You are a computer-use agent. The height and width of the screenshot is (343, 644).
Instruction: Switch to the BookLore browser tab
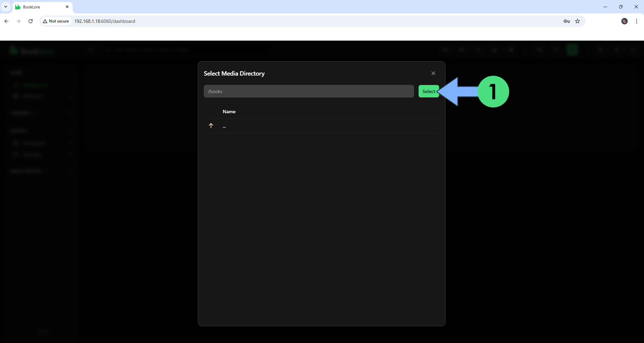[37, 7]
